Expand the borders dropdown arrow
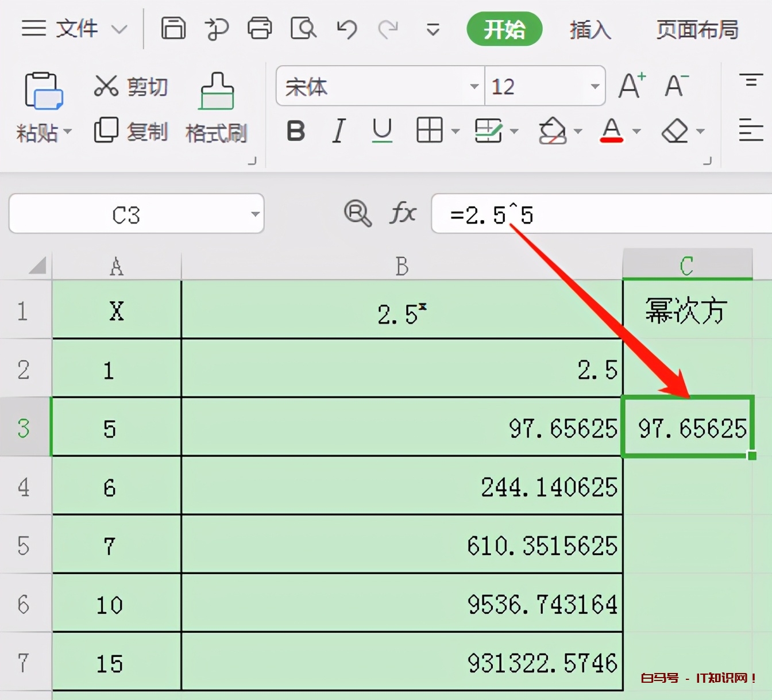 [x=456, y=132]
